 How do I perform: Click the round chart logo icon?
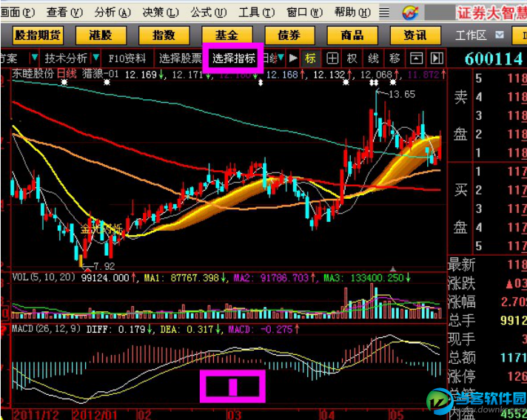pyautogui.click(x=410, y=13)
